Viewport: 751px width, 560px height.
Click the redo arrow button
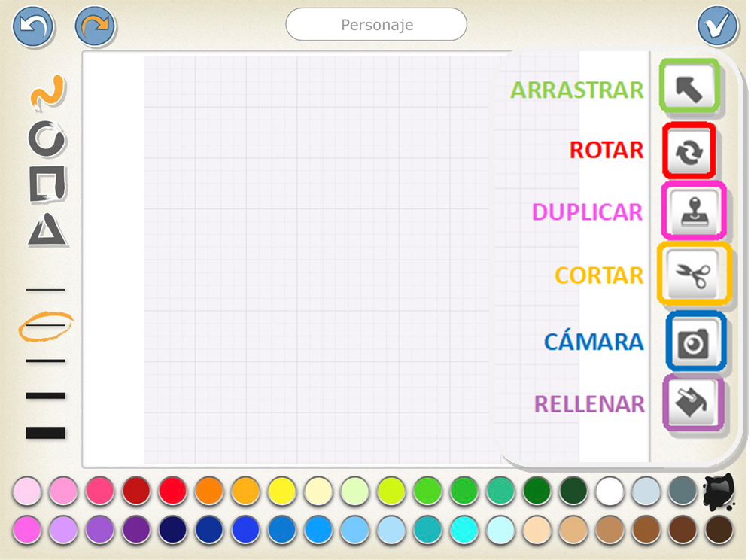click(x=95, y=26)
